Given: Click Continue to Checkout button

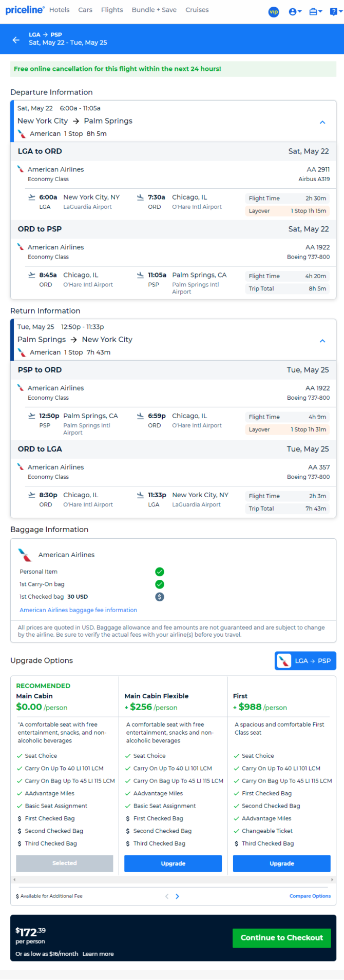Looking at the screenshot, I should tap(282, 937).
